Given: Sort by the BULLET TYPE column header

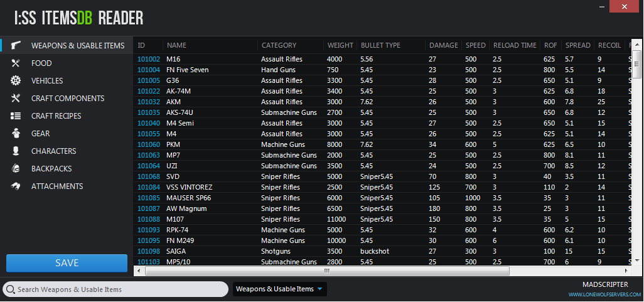Looking at the screenshot, I should tap(380, 45).
